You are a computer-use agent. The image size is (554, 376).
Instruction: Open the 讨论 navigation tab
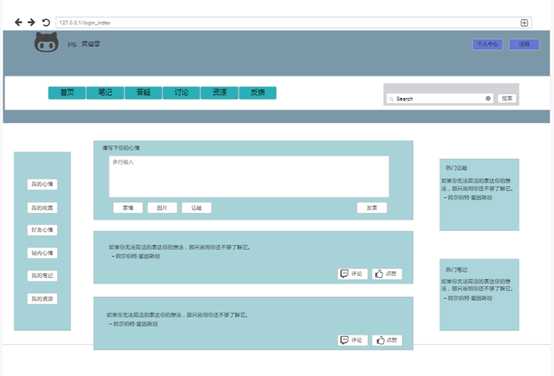coord(181,93)
